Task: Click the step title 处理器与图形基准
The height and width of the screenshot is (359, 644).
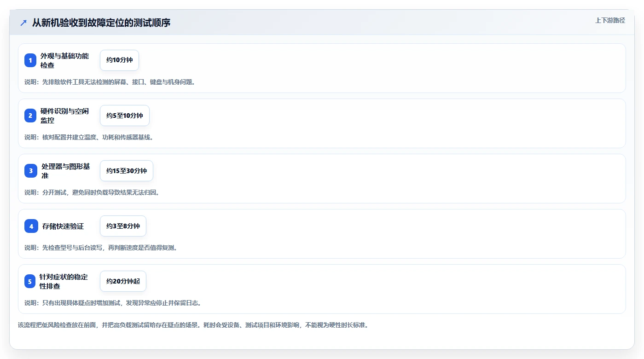Action: click(x=66, y=171)
